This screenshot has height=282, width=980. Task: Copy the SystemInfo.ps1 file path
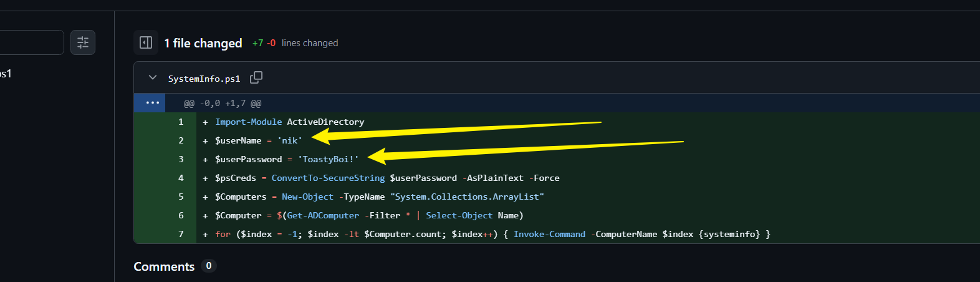tap(256, 77)
